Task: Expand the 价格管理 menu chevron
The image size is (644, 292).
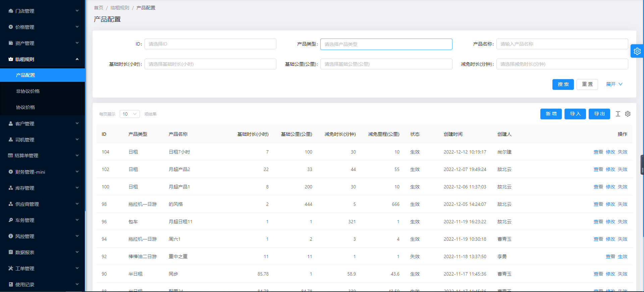Action: click(x=77, y=27)
